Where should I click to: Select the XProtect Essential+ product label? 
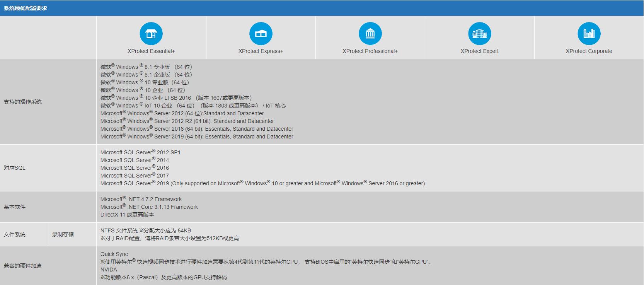coord(151,51)
